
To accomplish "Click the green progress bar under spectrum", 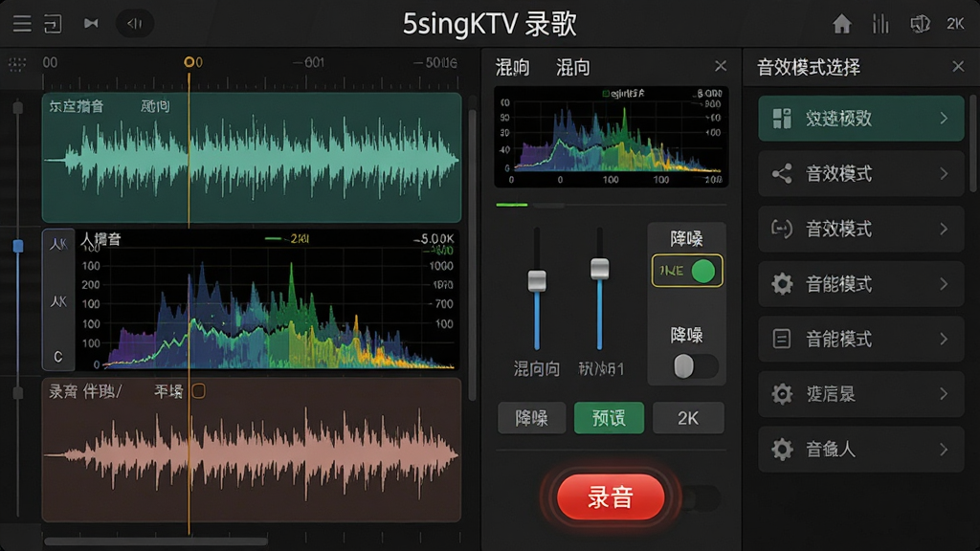I will tap(512, 205).
